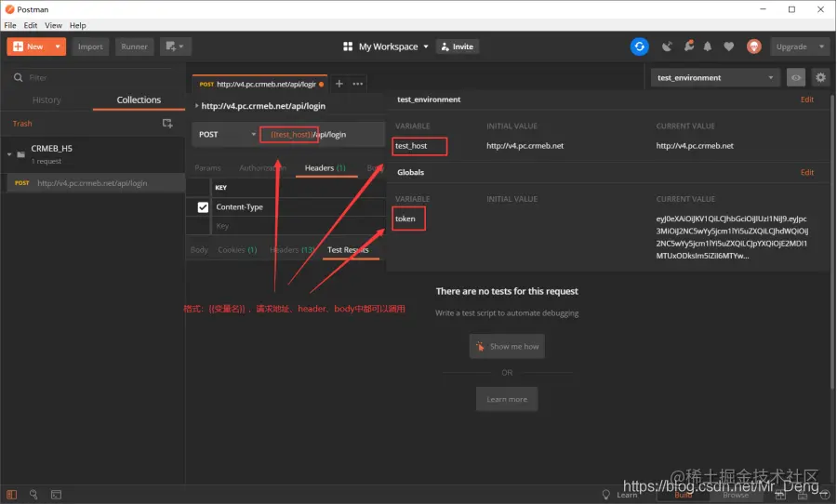Image resolution: width=837 pixels, height=504 pixels.
Task: Switch to the response Body tab
Action: (199, 250)
